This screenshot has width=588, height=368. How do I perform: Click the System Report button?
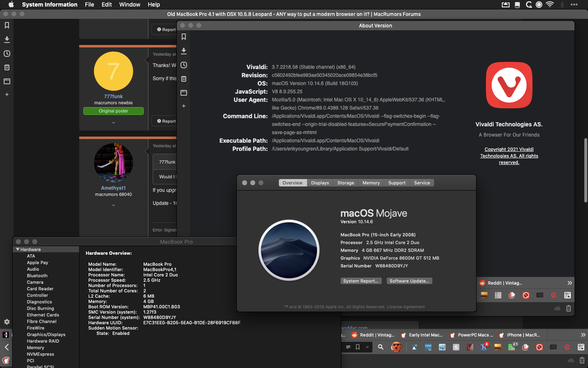(x=361, y=281)
